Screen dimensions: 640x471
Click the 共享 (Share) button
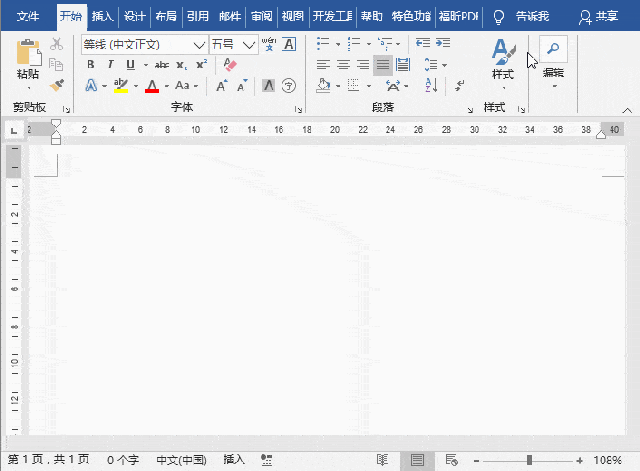599,16
